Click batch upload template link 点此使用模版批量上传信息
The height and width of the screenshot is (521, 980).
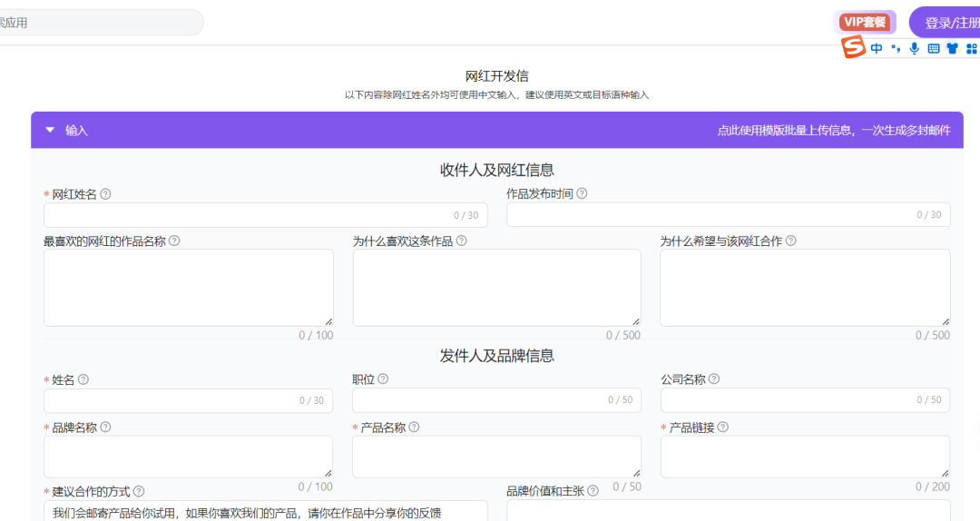834,130
